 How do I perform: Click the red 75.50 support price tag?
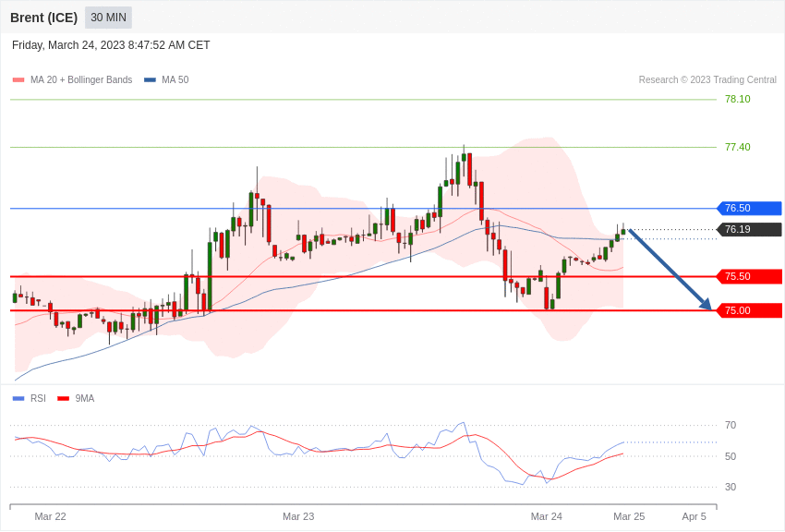point(750,276)
